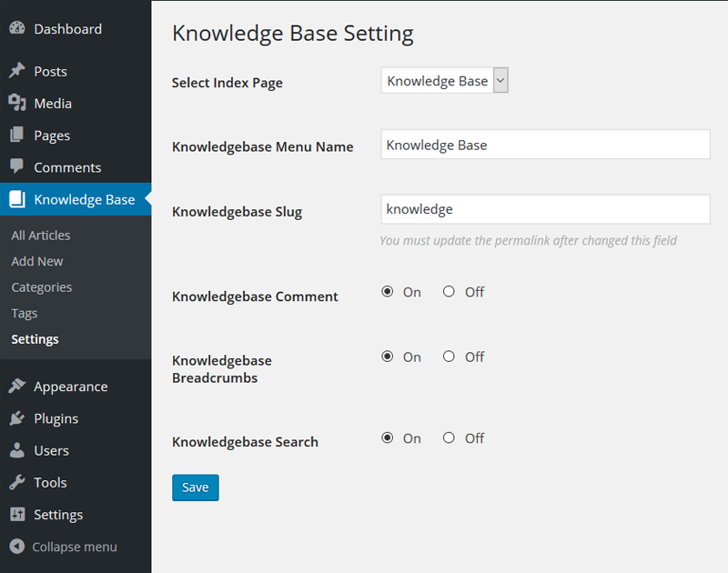Click the Save button
728x573 pixels.
[x=196, y=488]
